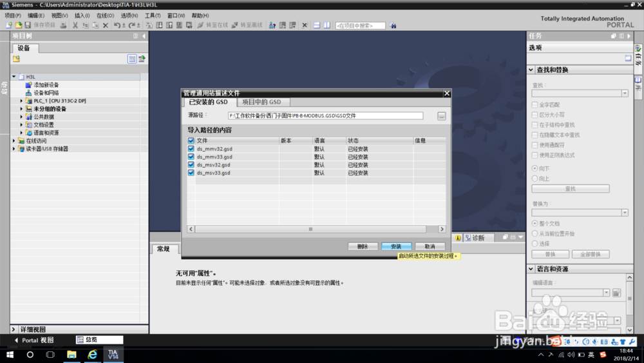Screen dimensions: 644x363
Task: Click the Delete X icon beside Paste
Action: coord(106,26)
